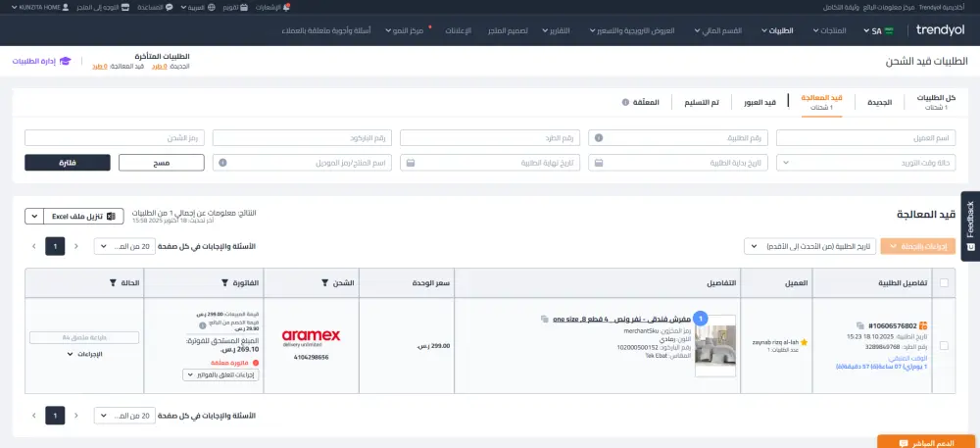
Task: Click Aramex tracking number 4104298656
Action: (311, 358)
